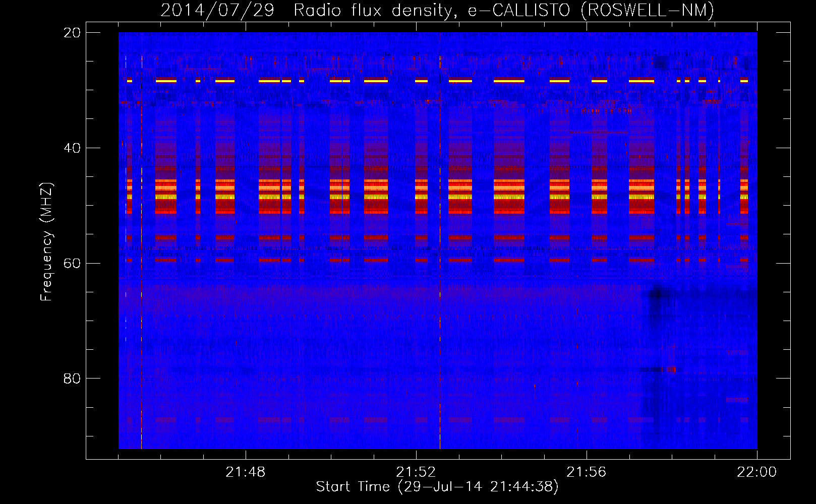This screenshot has height=504, width=816.
Task: Click the 'Start Time (29-Jul-14 21:44:38)' axis label
Action: coord(437,487)
